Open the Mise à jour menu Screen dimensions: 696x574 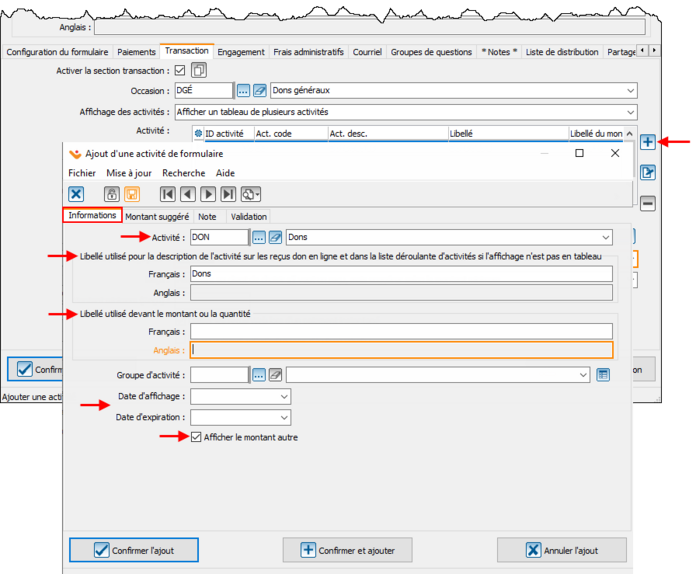pyautogui.click(x=129, y=173)
